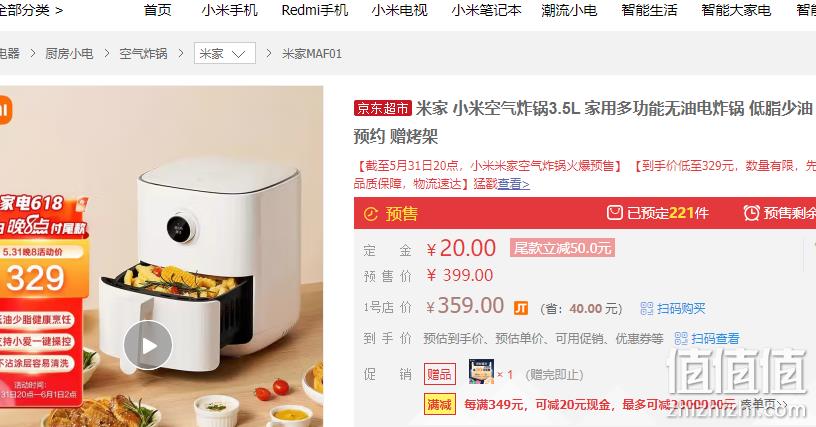Click the 厨房小电 breadcrumb link
This screenshot has width=816, height=427.
point(69,54)
